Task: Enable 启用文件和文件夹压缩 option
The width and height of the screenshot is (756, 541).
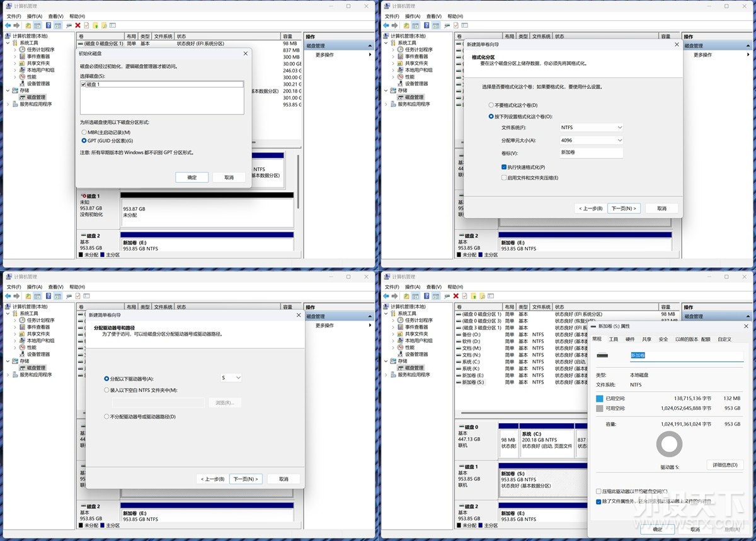Action: point(504,178)
